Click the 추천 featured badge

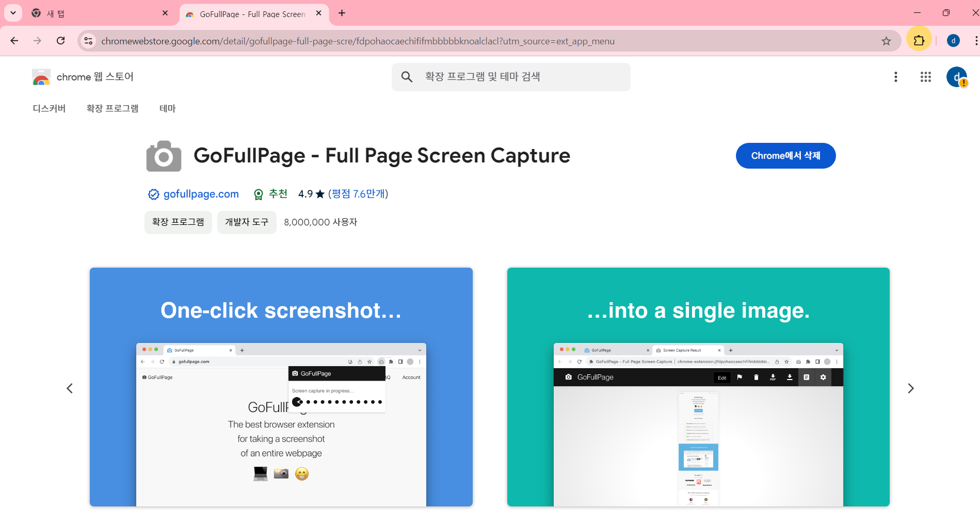pyautogui.click(x=270, y=194)
